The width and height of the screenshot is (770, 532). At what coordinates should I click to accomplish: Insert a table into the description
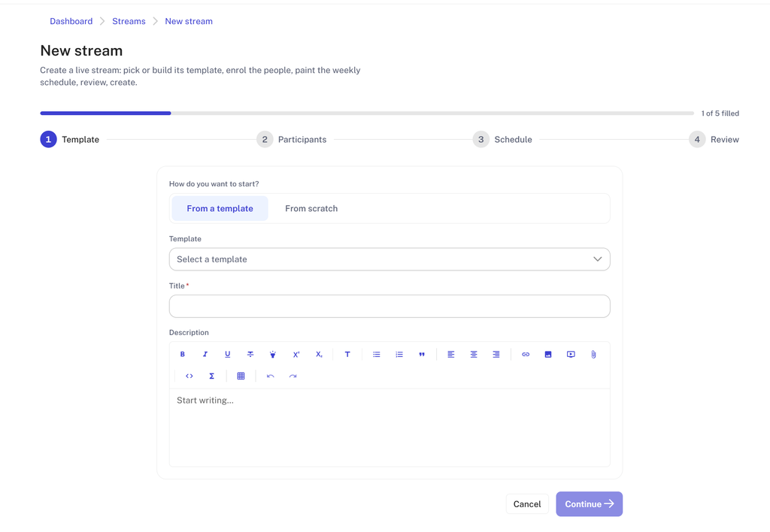(241, 376)
